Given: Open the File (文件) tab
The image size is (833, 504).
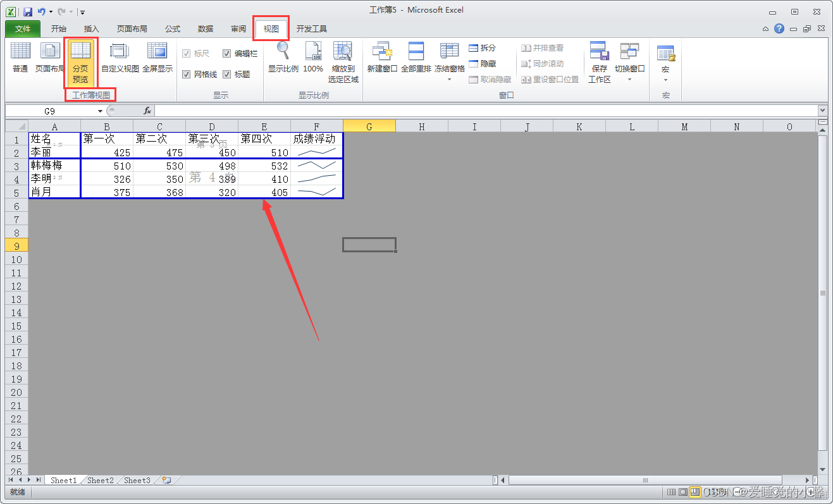Looking at the screenshot, I should [x=23, y=29].
